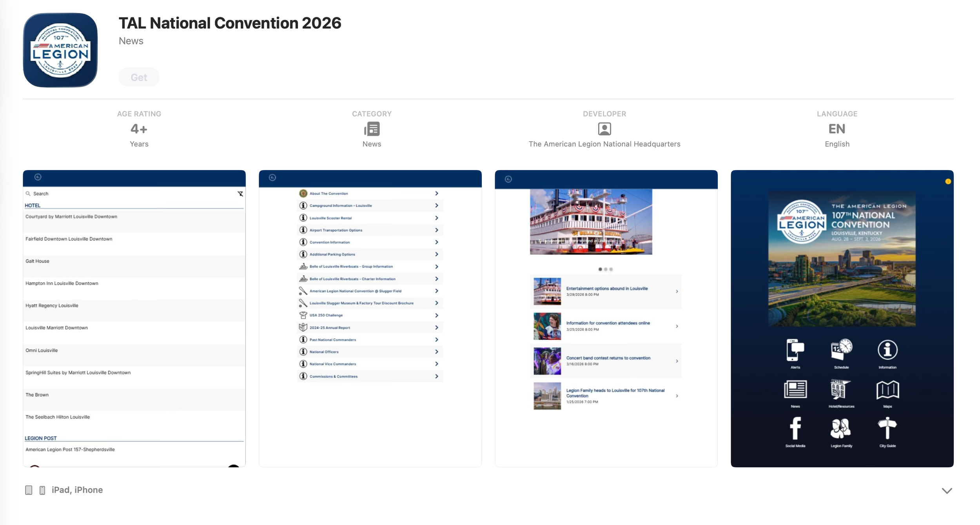Viewport: 980px width, 525px height.
Task: Tap the Schedule calendar clock icon
Action: coord(842,349)
